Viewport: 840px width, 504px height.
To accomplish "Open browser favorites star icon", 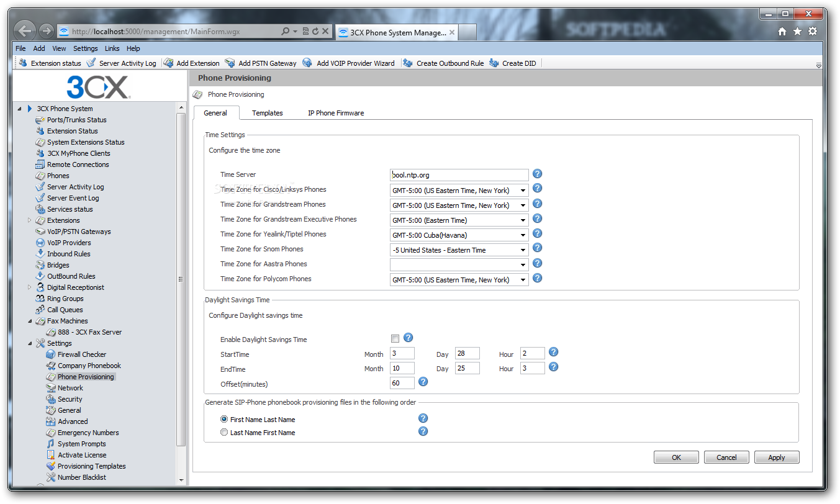I will [x=797, y=32].
